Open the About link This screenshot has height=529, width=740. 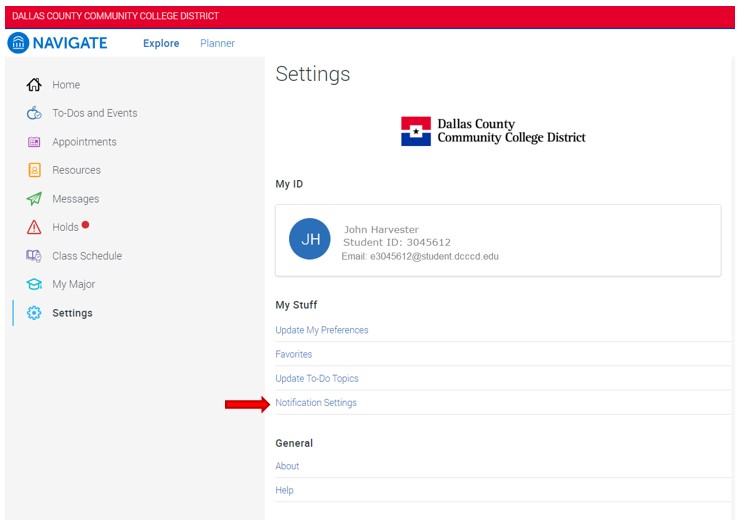point(287,466)
